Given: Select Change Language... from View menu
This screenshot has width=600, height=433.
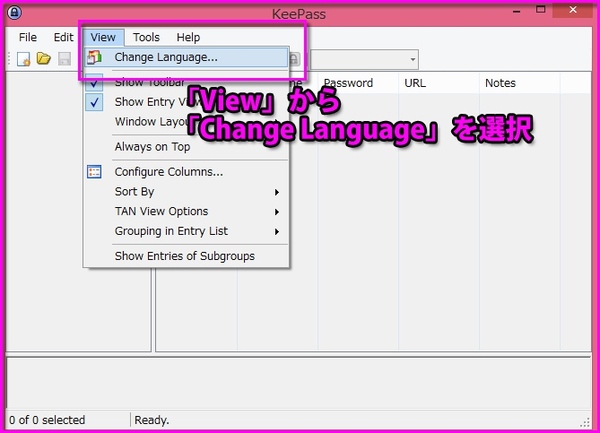Looking at the screenshot, I should pyautogui.click(x=186, y=57).
